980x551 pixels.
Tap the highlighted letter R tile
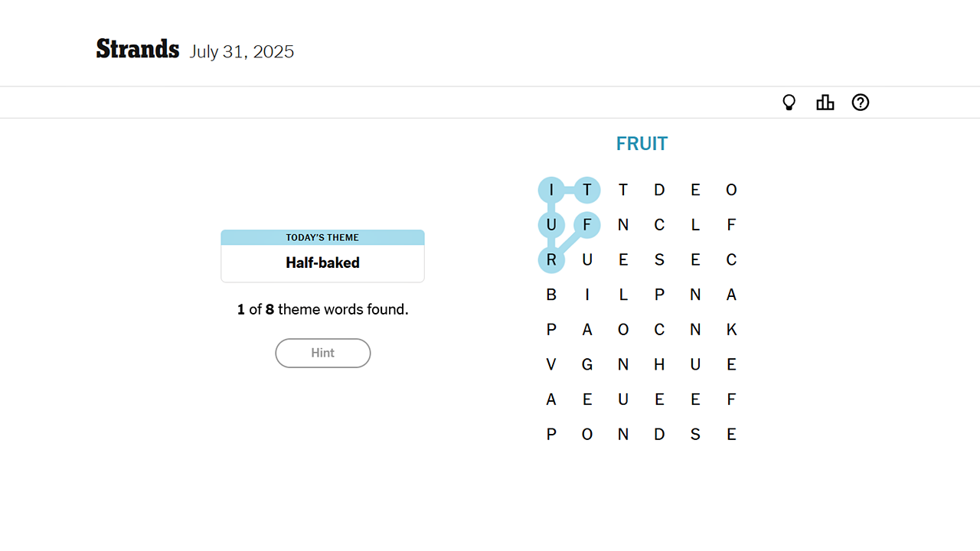tap(551, 260)
